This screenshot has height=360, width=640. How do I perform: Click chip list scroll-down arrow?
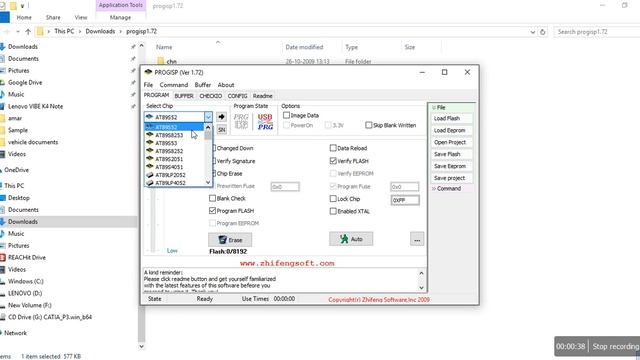coord(208,182)
